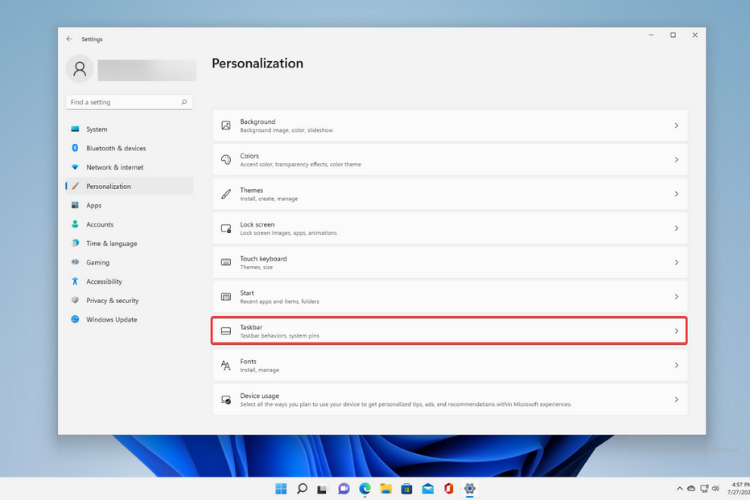
Task: Open Taskbar behaviors settings row
Action: point(449,331)
